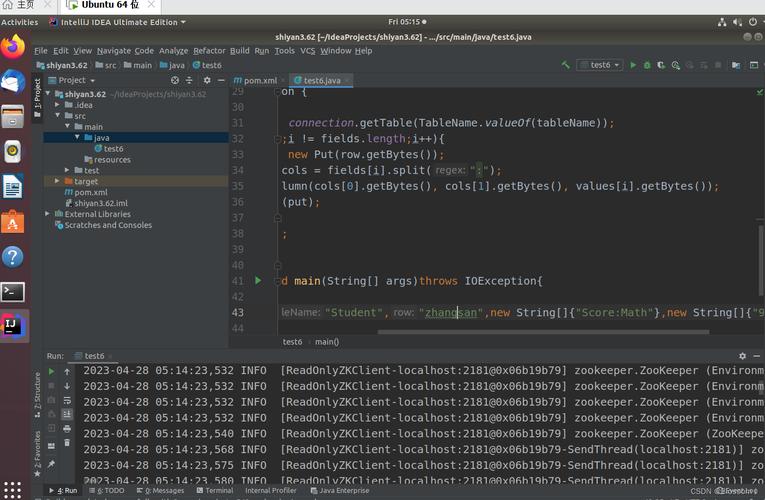
Task: Open Run panel settings gear
Action: click(x=742, y=356)
